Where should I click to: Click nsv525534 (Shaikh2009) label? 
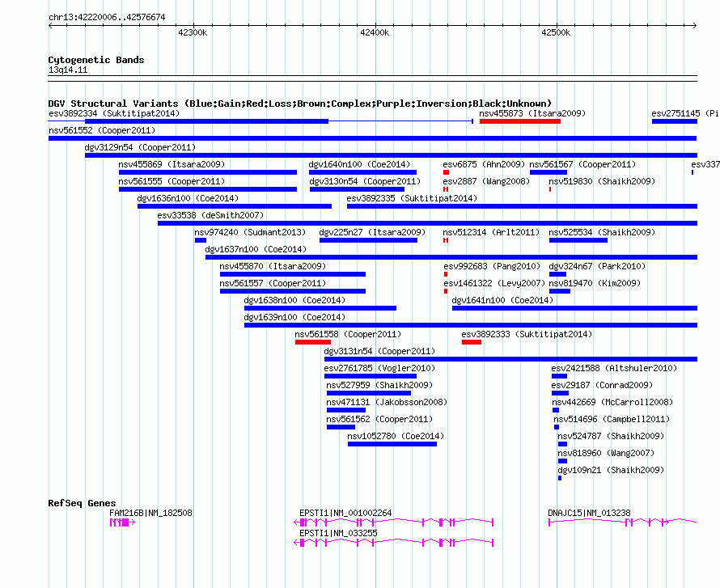602,232
